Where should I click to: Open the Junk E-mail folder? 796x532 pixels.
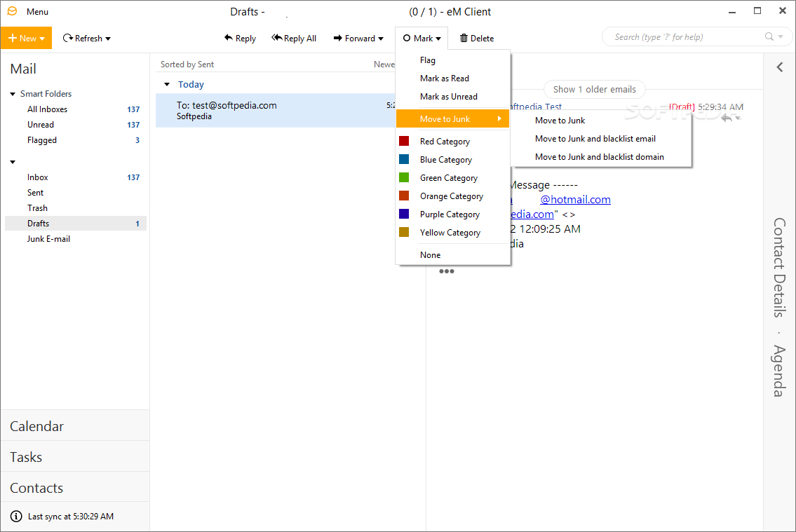click(x=76, y=238)
